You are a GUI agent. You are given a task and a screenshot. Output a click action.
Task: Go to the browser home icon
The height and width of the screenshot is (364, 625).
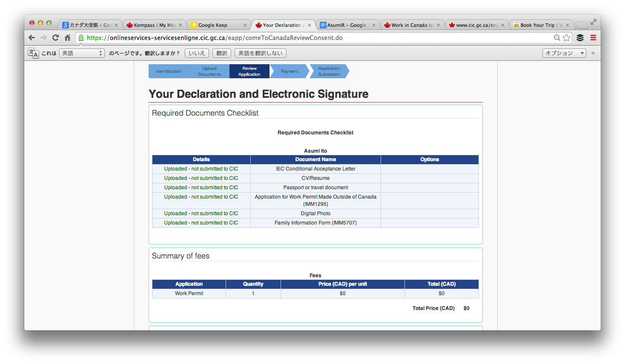click(67, 38)
